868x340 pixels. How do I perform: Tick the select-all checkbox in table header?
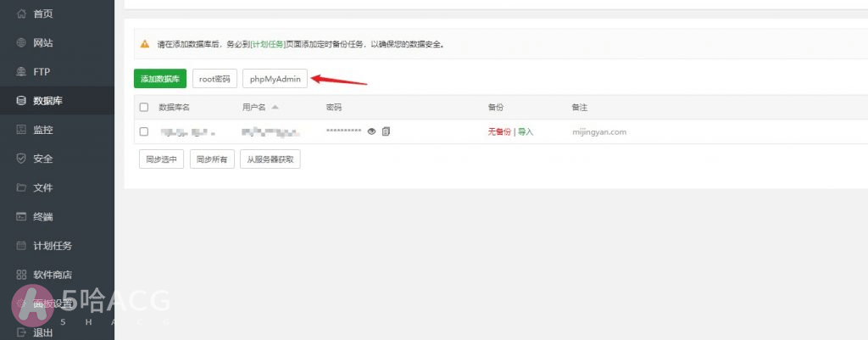[144, 108]
